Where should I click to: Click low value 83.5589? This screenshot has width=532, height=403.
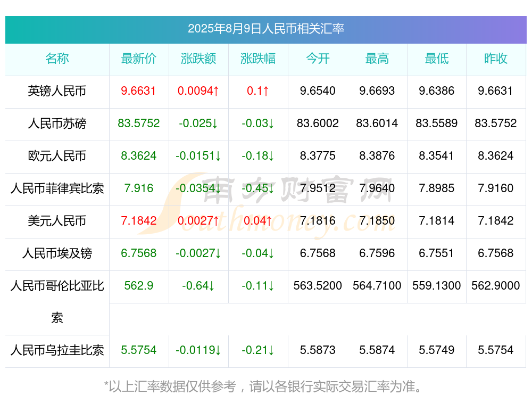point(437,124)
